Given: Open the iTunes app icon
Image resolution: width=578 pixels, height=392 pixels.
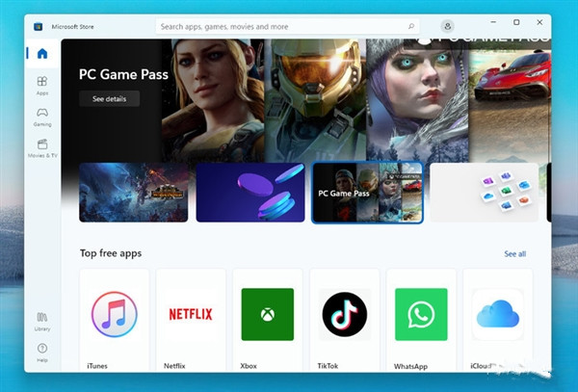Looking at the screenshot, I should pyautogui.click(x=115, y=314).
